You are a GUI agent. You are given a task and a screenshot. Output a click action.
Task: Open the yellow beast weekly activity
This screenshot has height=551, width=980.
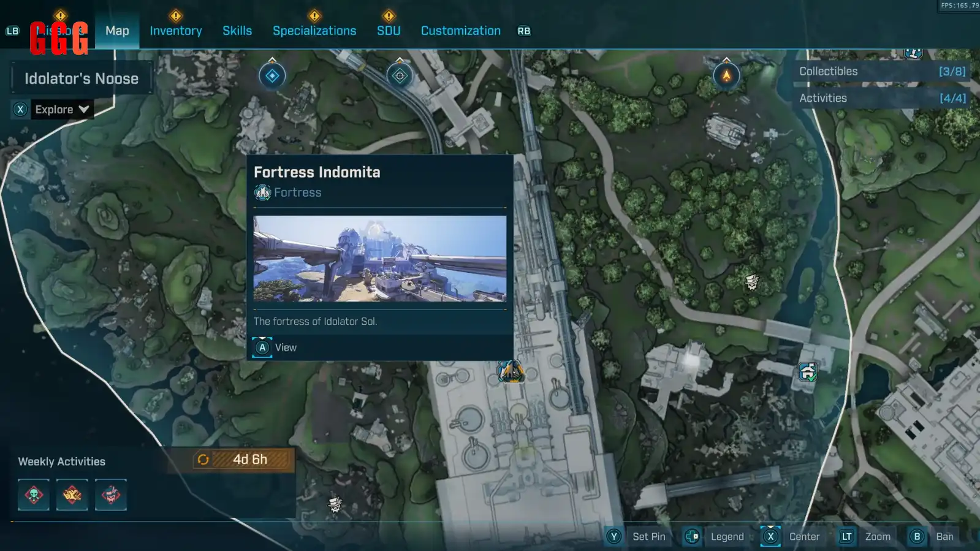(x=72, y=495)
